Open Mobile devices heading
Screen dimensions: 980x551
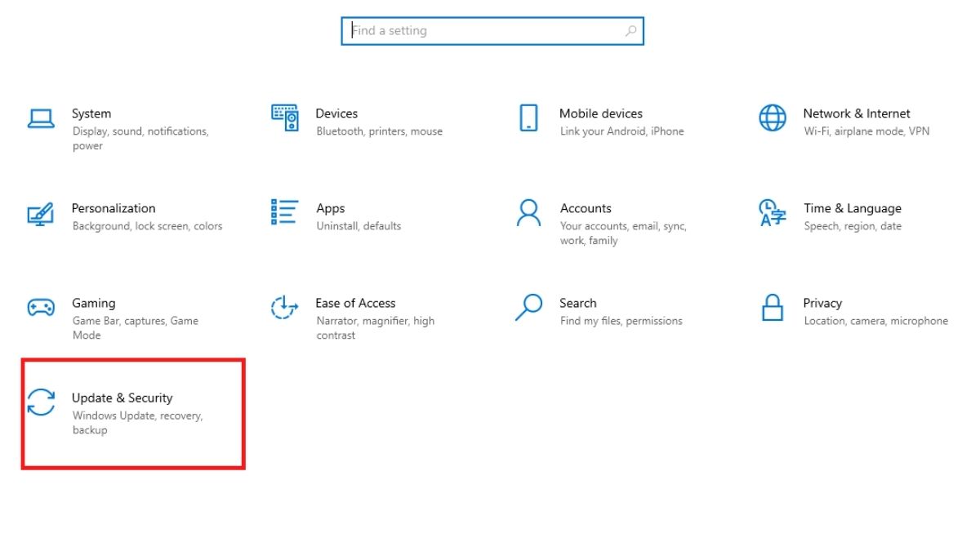click(601, 113)
